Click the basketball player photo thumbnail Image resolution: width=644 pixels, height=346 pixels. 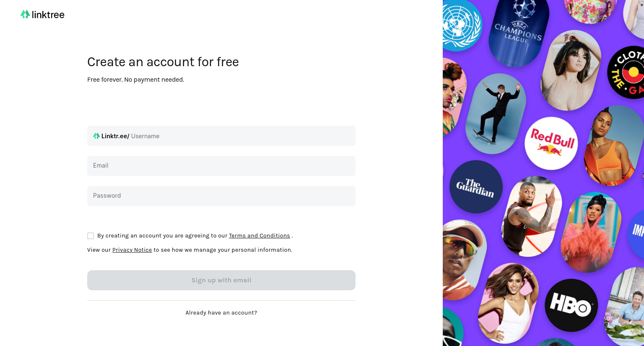(532, 217)
